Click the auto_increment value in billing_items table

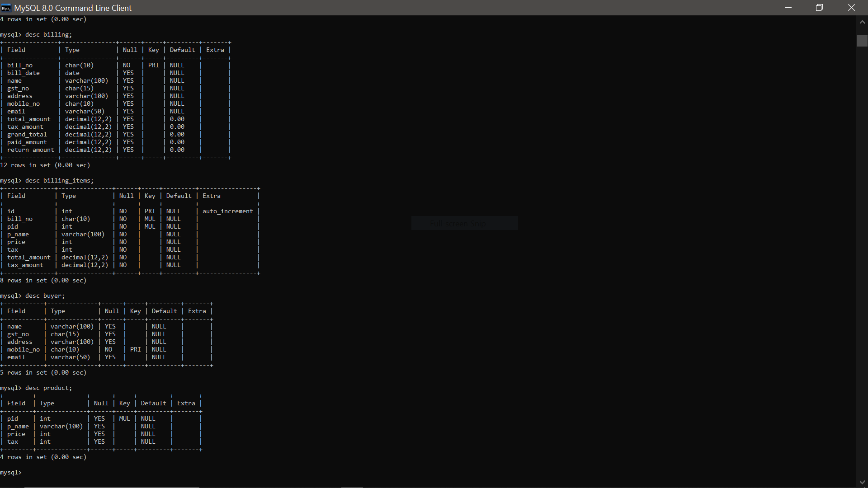[x=227, y=211]
